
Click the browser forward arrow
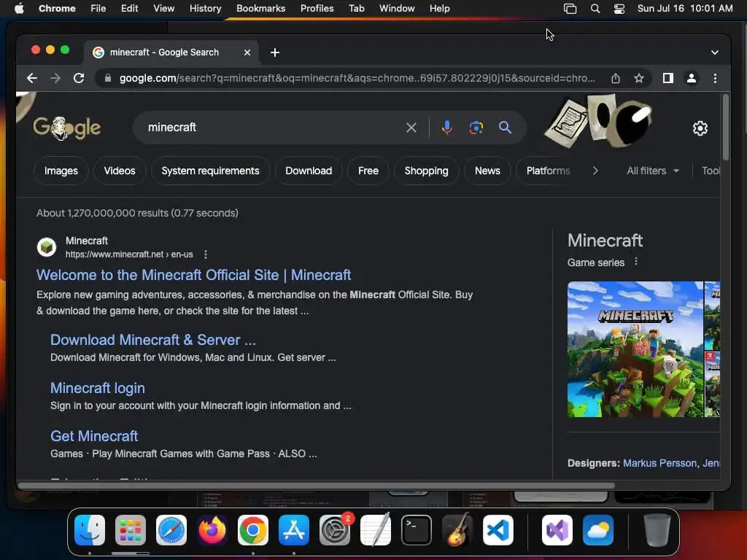(x=55, y=78)
